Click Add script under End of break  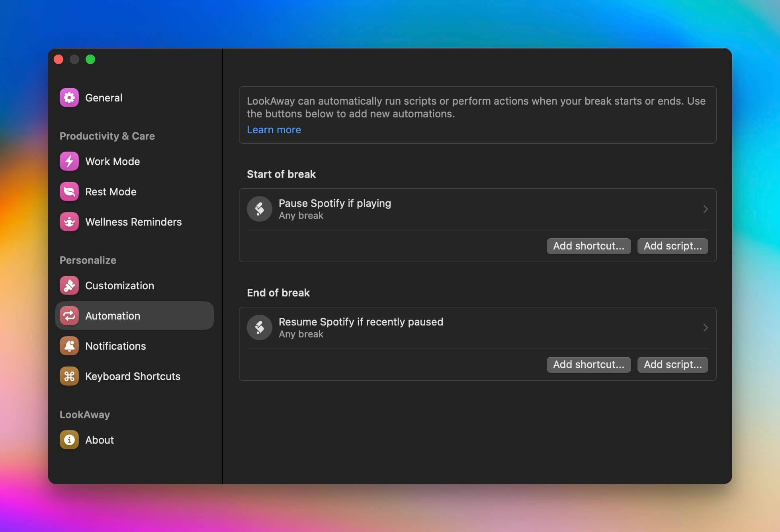[672, 364]
